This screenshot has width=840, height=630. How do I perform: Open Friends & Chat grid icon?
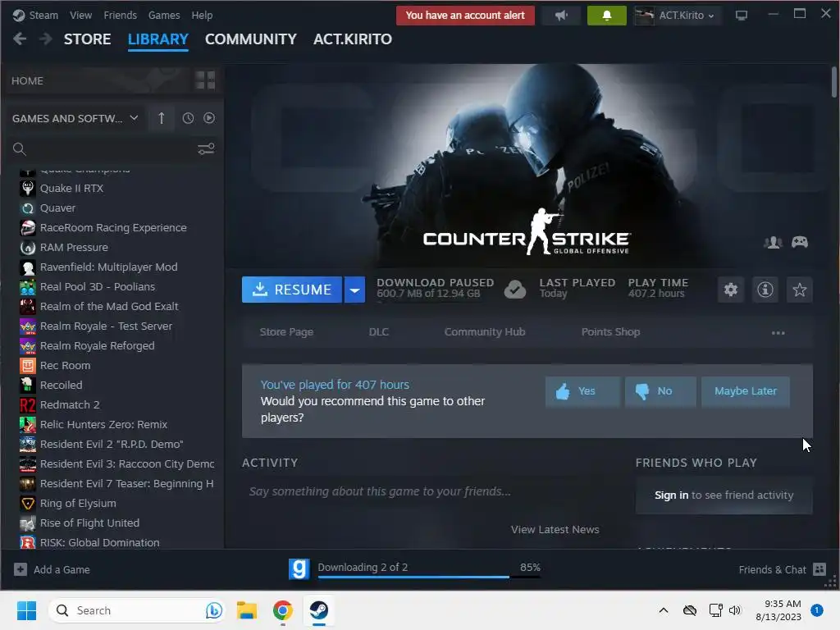click(x=819, y=569)
